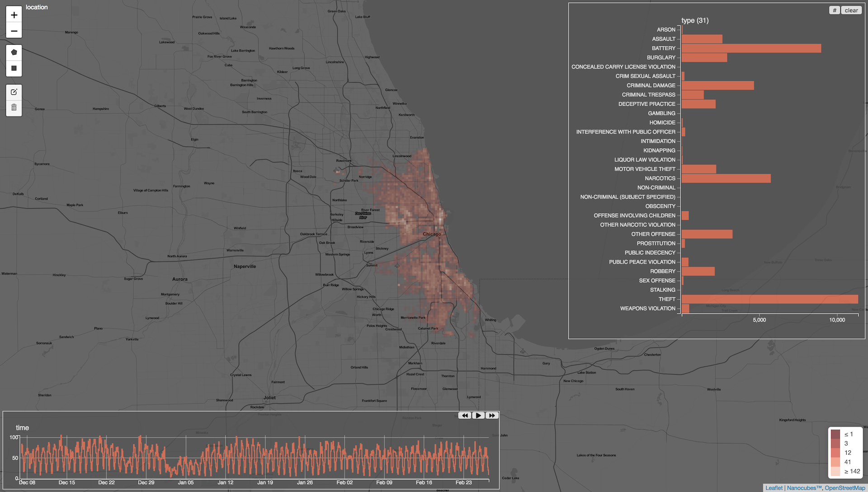Screen dimensions: 868x492
Task: Click the map zoom out button
Action: click(14, 31)
